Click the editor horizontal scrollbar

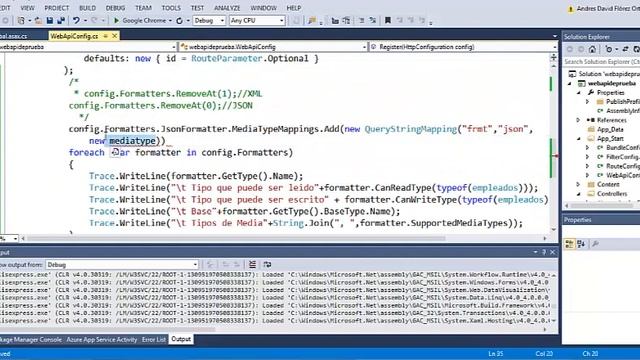click(236, 238)
